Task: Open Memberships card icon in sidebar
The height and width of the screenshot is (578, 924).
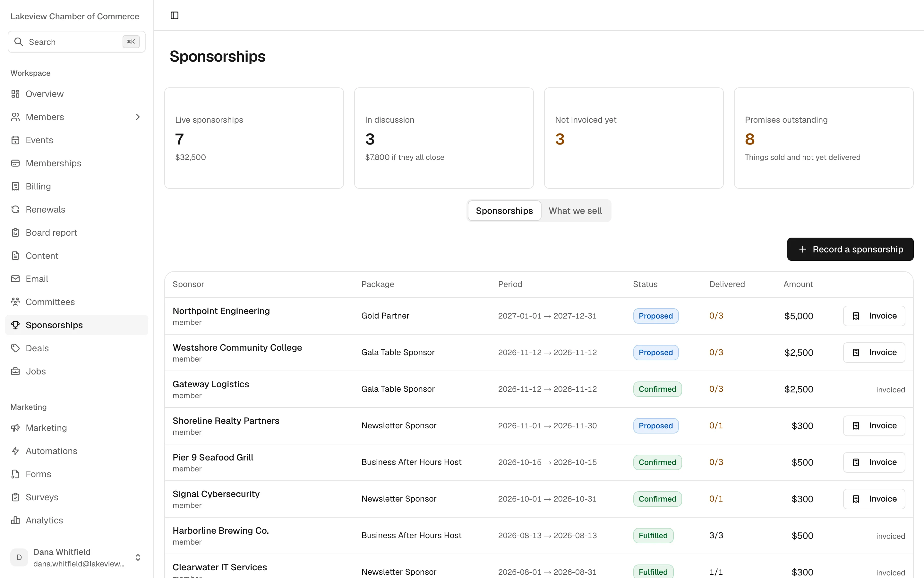Action: click(15, 163)
